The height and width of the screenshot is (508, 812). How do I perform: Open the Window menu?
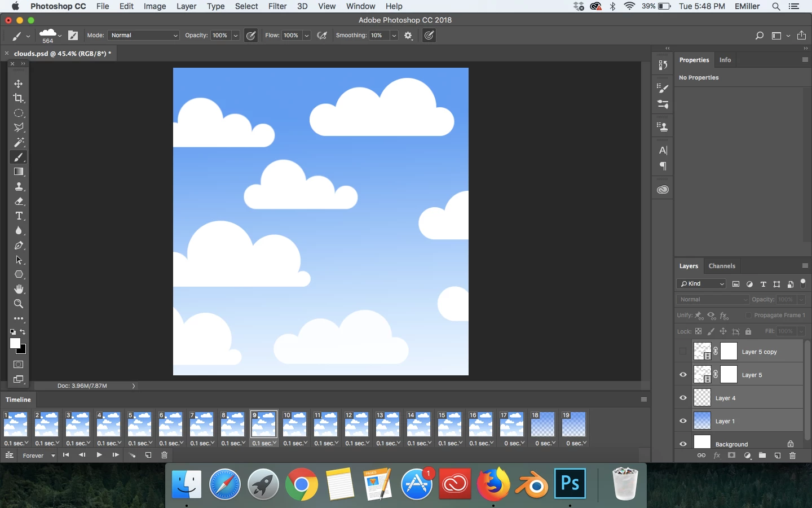(361, 6)
